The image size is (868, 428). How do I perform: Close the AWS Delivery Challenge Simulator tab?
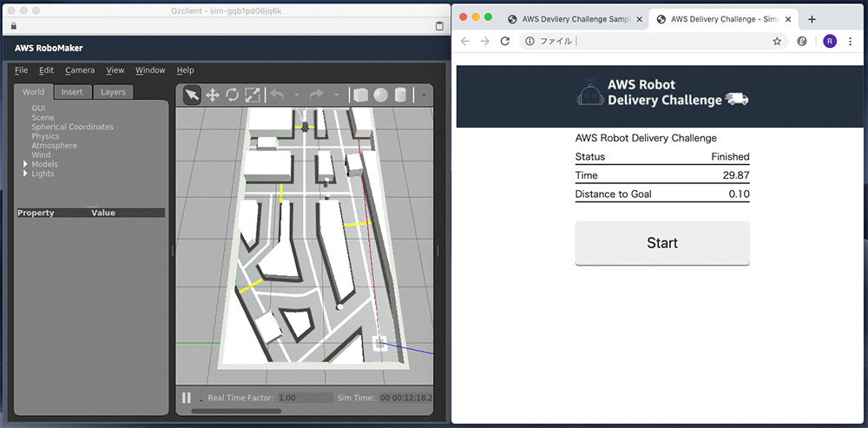(x=788, y=19)
